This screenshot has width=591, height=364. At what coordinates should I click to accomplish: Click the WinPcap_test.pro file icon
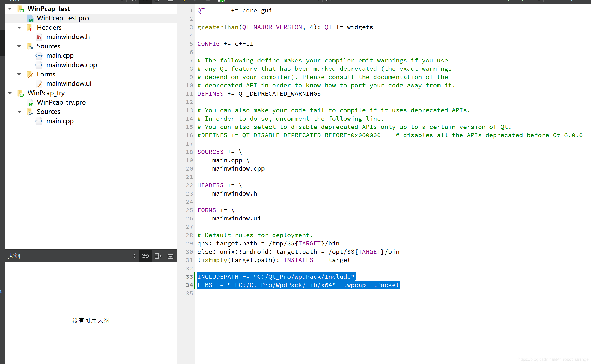click(30, 18)
